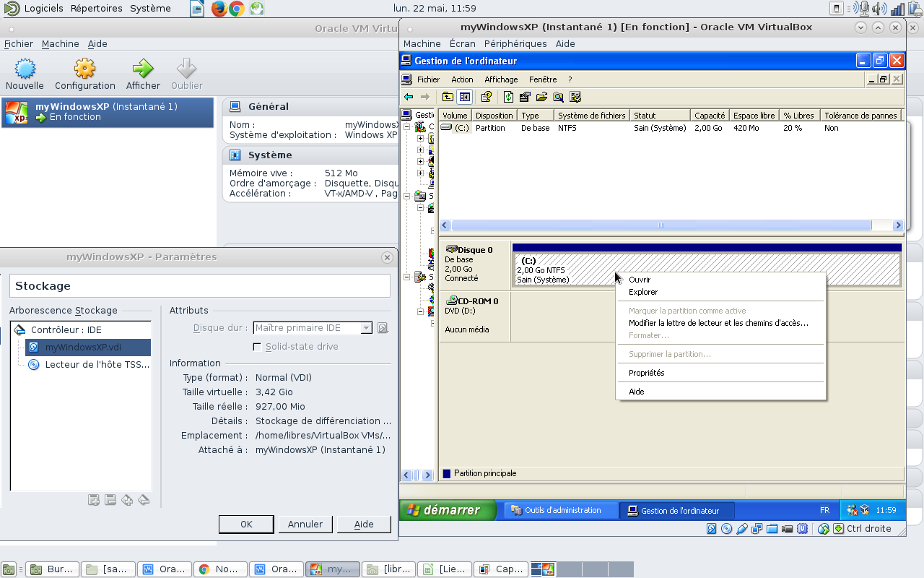Choose Propriétés in the context menu
Image resolution: width=924 pixels, height=578 pixels.
click(720, 373)
